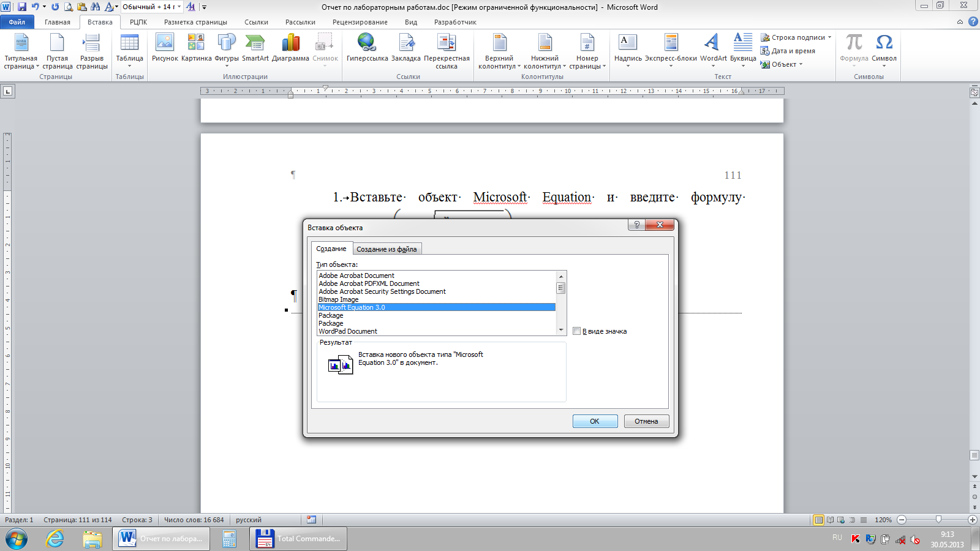Open the Таблица insert menu
Image resolution: width=980 pixels, height=551 pixels.
(129, 51)
